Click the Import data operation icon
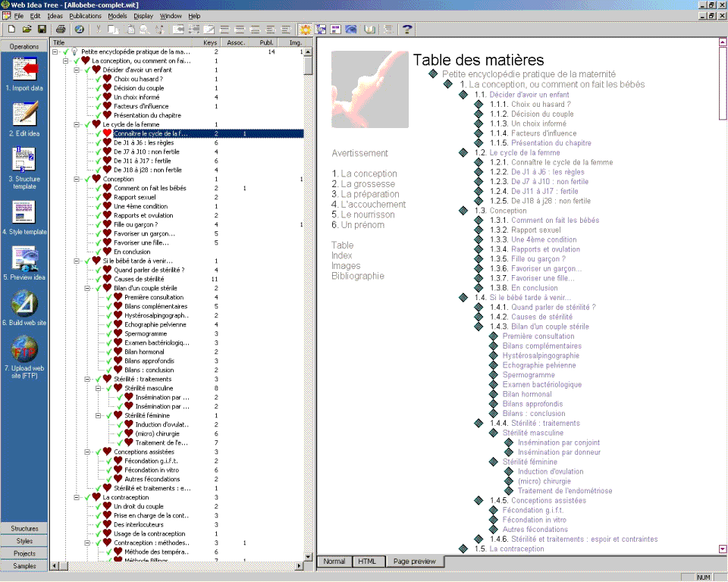The height and width of the screenshot is (582, 728). click(x=24, y=70)
